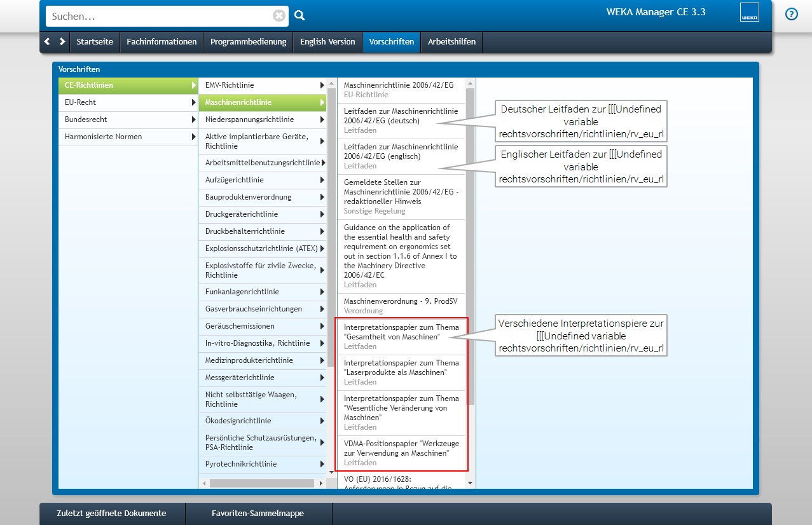Click the magnifier search icon
This screenshot has width=812, height=525.
point(299,16)
